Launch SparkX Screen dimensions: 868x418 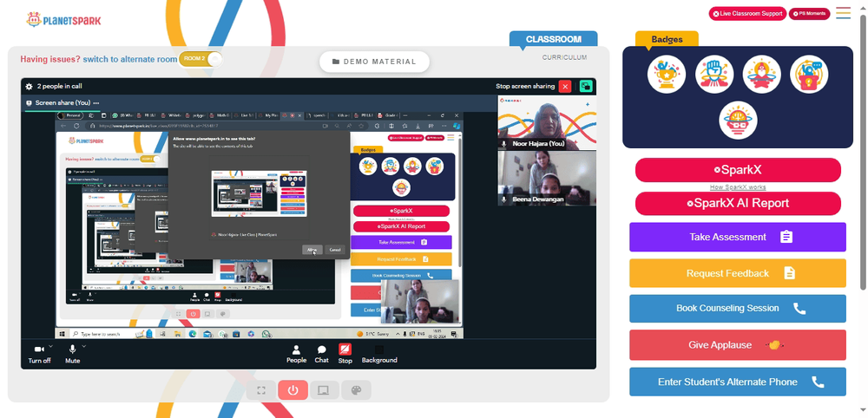tap(738, 170)
